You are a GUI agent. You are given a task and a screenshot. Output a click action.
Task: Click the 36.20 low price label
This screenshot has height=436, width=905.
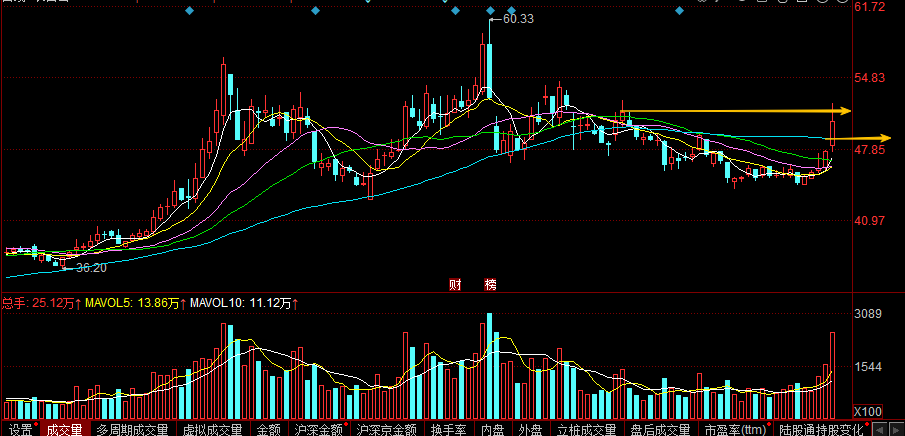(x=92, y=268)
